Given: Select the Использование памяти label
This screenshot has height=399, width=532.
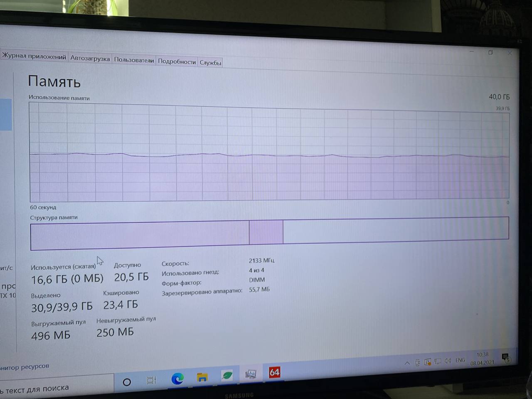Looking at the screenshot, I should point(59,98).
